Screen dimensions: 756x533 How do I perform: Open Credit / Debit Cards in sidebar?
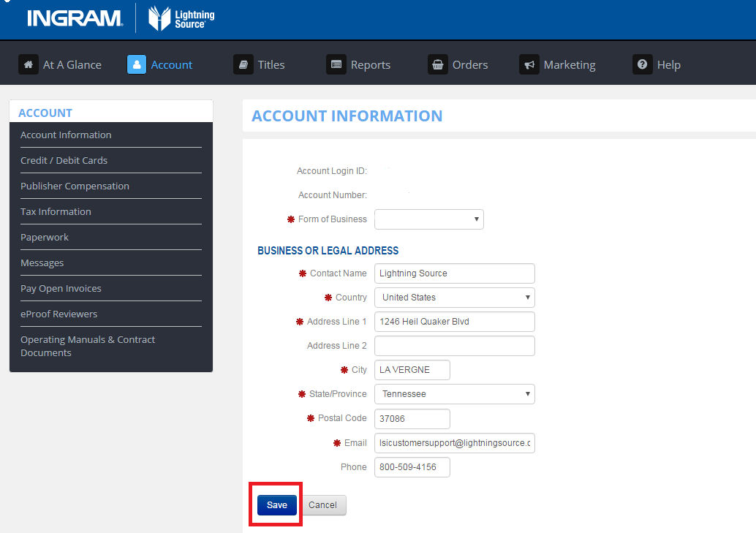pyautogui.click(x=64, y=160)
